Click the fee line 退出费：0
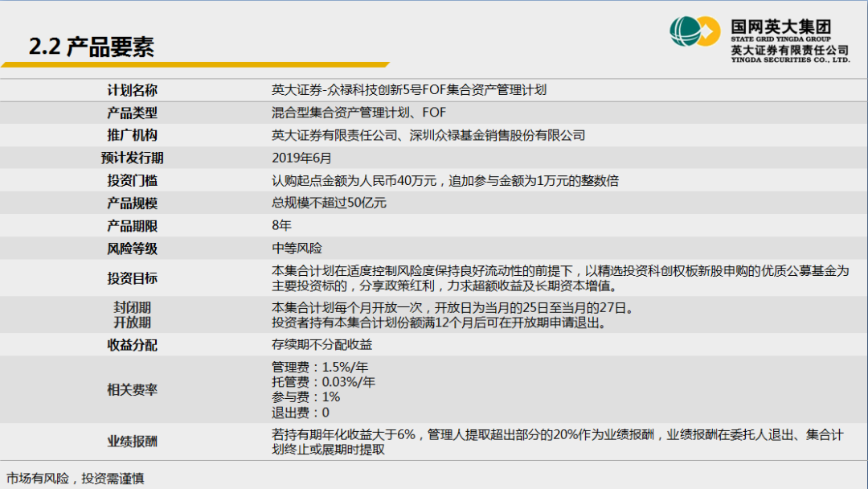Screen dimensions: 868x489 pyautogui.click(x=301, y=413)
